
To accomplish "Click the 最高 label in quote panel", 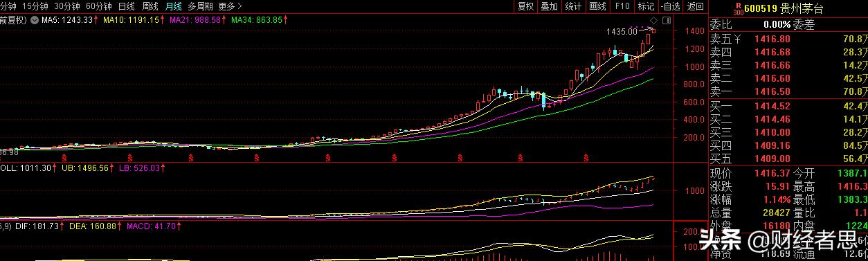I will pyautogui.click(x=803, y=186).
